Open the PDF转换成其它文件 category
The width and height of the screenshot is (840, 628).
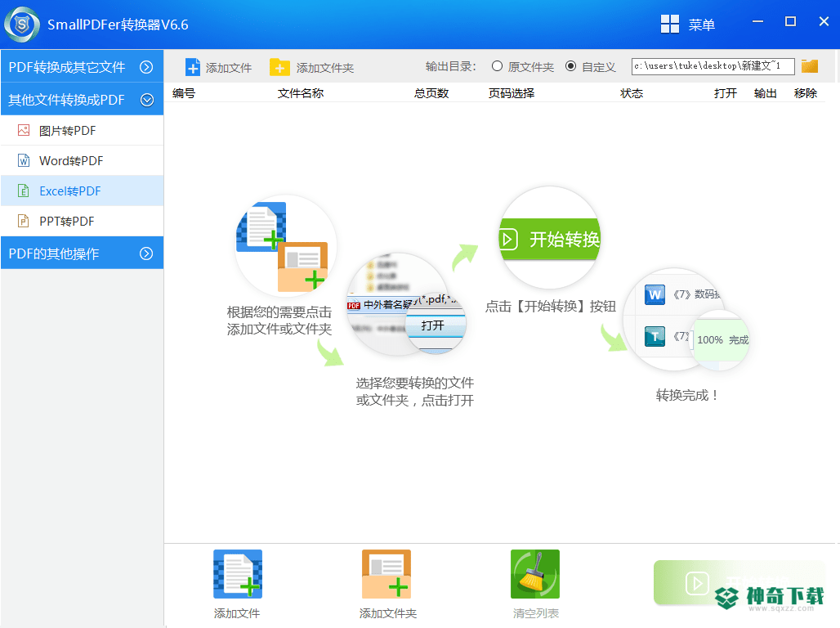click(x=82, y=66)
